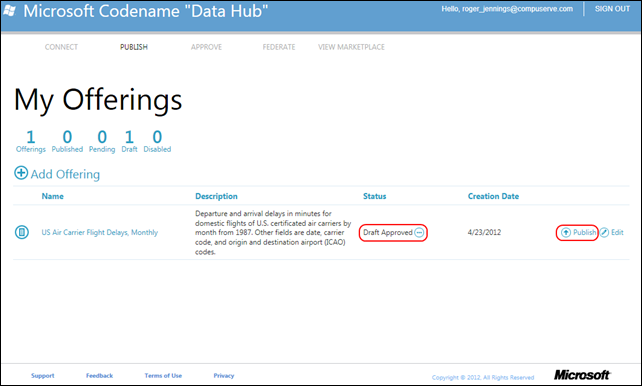642x386 pixels.
Task: Open the Feedback footer link
Action: pos(99,376)
